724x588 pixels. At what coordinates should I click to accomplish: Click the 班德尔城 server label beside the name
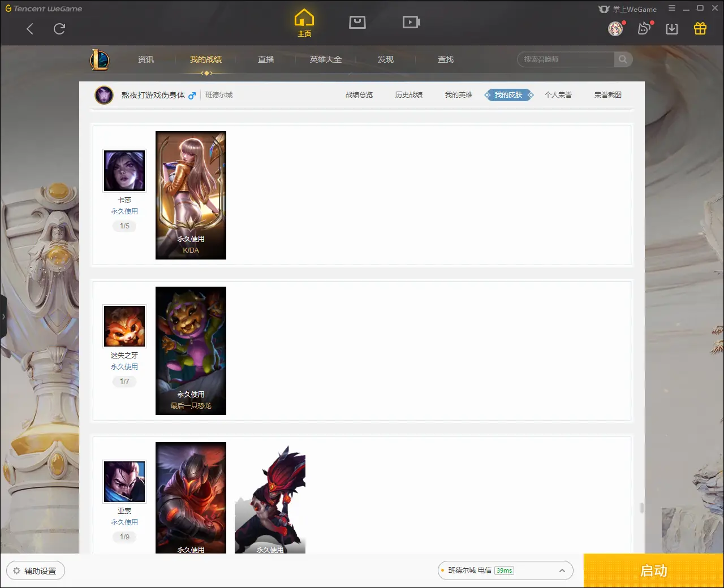point(219,95)
